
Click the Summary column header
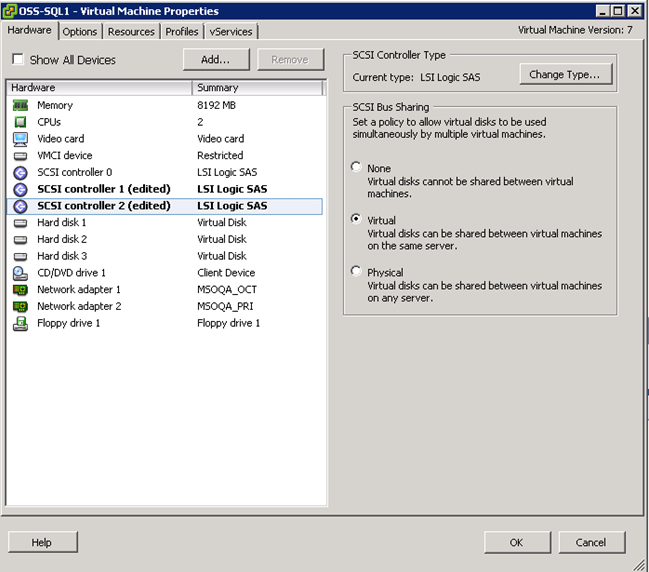coord(257,88)
